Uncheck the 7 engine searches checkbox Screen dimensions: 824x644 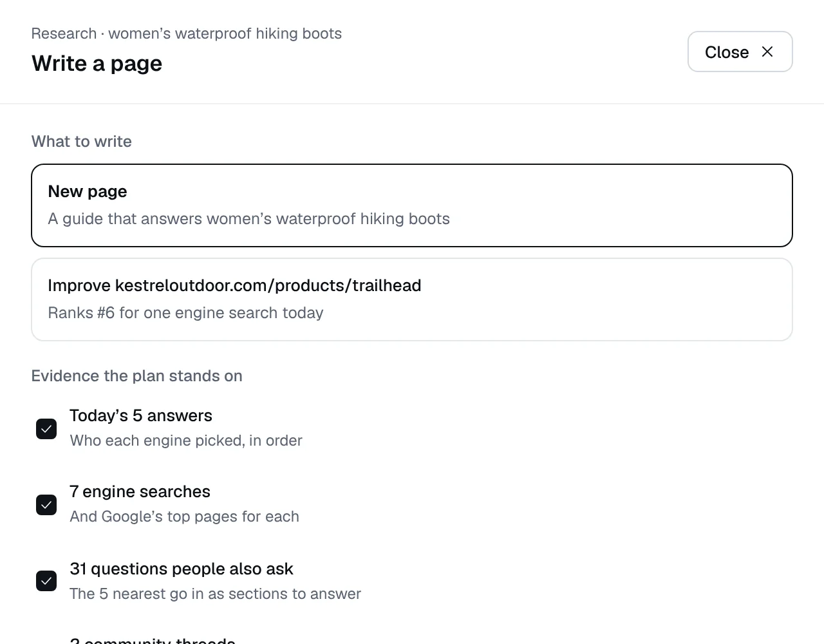[x=46, y=505]
